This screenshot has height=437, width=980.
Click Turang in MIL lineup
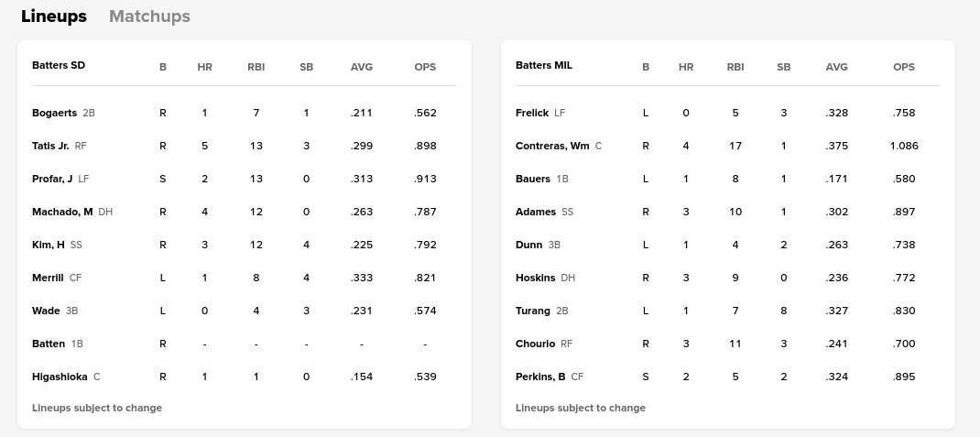pos(533,311)
